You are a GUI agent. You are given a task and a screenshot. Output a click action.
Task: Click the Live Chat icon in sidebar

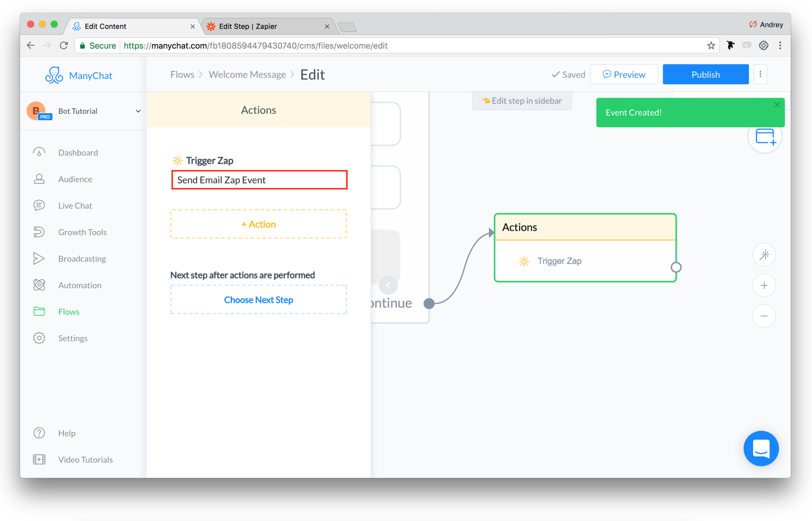(40, 205)
